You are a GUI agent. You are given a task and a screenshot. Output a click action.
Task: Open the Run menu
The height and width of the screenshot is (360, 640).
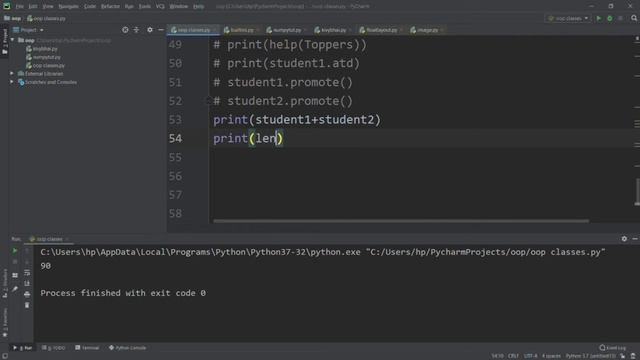click(x=129, y=7)
